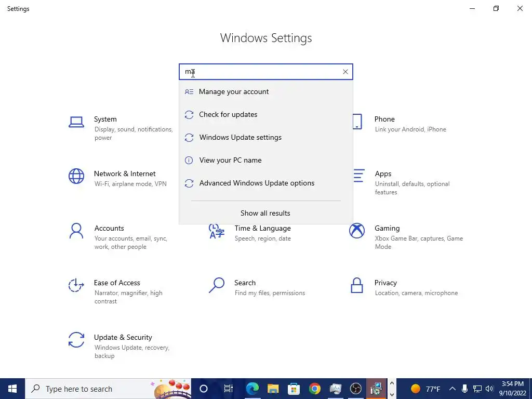Select Manage your account suggestion

(x=266, y=91)
